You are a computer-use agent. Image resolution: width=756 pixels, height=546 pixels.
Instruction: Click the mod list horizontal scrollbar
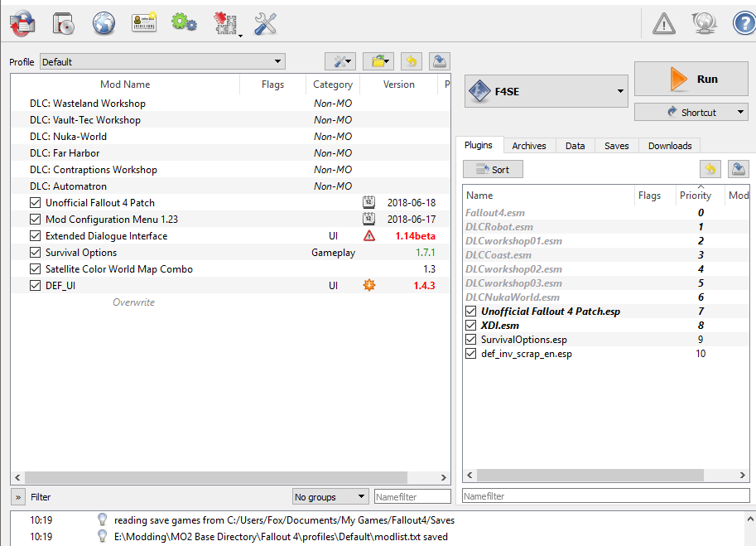[216, 477]
